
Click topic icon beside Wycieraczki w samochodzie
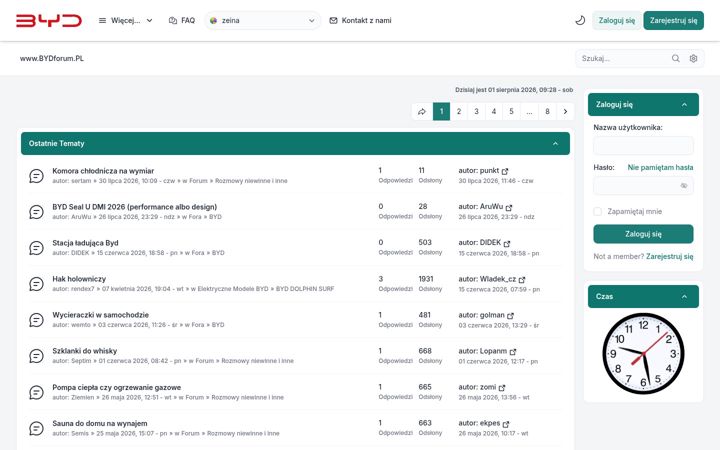pos(36,320)
